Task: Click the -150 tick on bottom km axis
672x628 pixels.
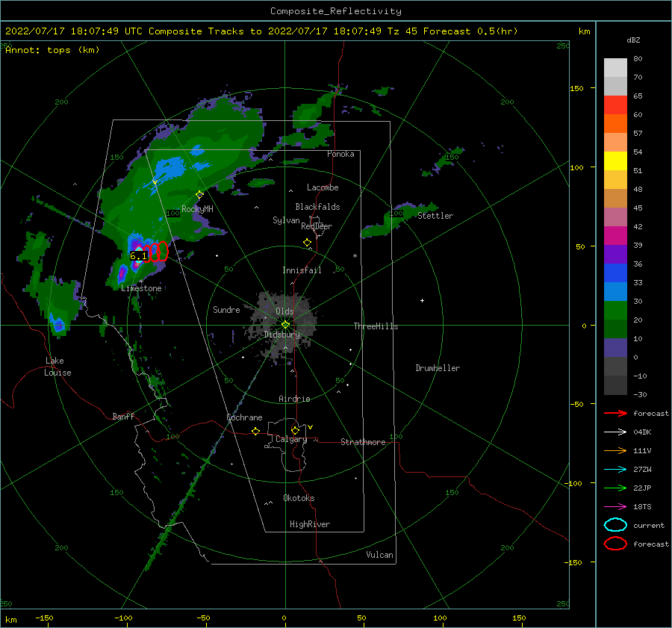Action: pyautogui.click(x=44, y=618)
